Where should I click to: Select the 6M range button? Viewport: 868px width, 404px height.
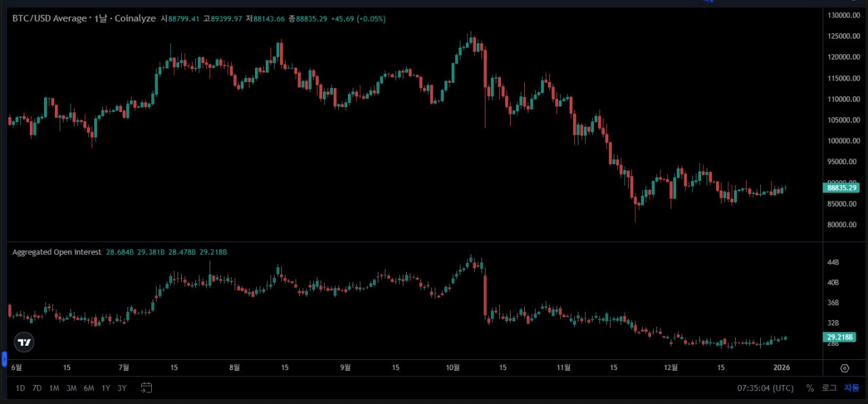(88, 388)
